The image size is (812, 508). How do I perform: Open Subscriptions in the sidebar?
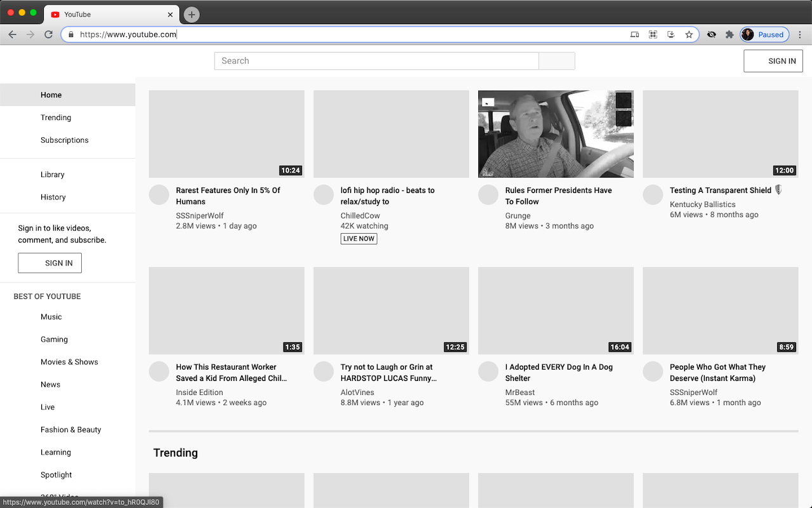tap(67, 140)
